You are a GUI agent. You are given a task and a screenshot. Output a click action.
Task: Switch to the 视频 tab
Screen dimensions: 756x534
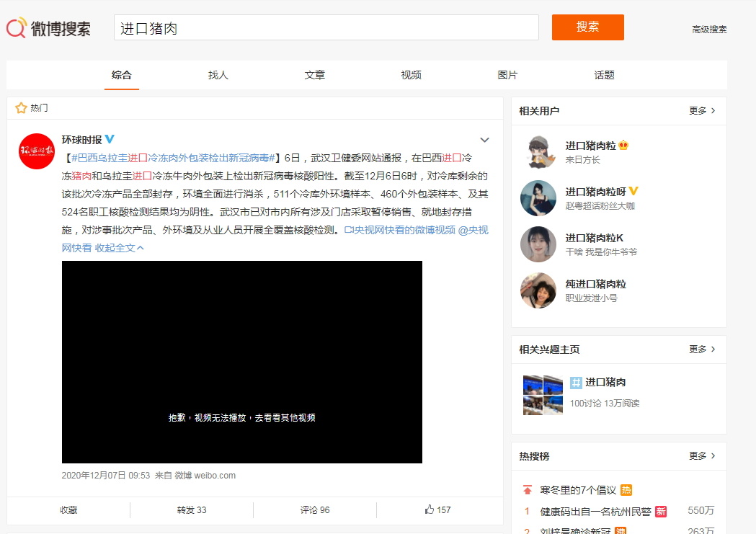tap(412, 75)
